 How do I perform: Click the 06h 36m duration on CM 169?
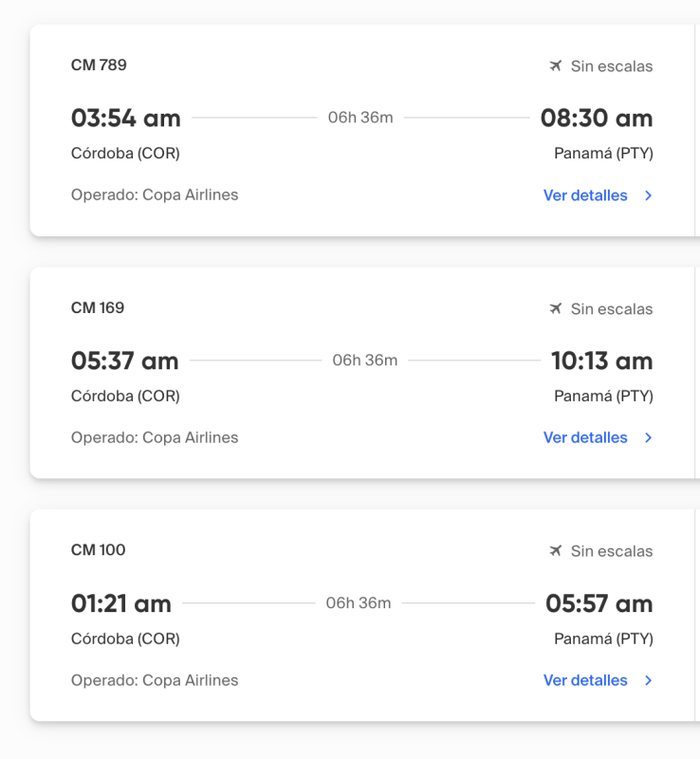(365, 361)
